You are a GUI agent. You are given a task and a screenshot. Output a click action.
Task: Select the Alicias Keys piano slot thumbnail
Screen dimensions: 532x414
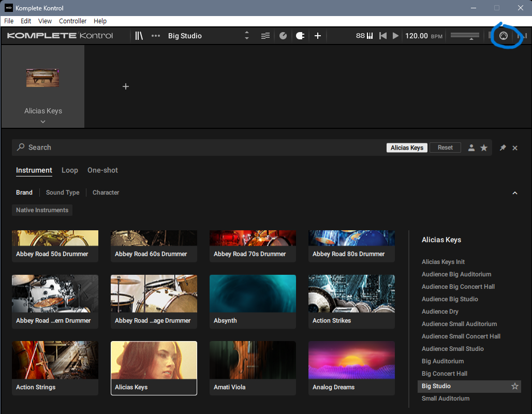pyautogui.click(x=43, y=78)
